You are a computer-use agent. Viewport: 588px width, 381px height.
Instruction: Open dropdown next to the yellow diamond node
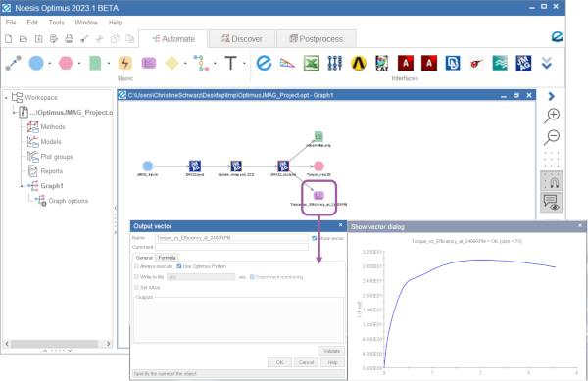tap(185, 63)
